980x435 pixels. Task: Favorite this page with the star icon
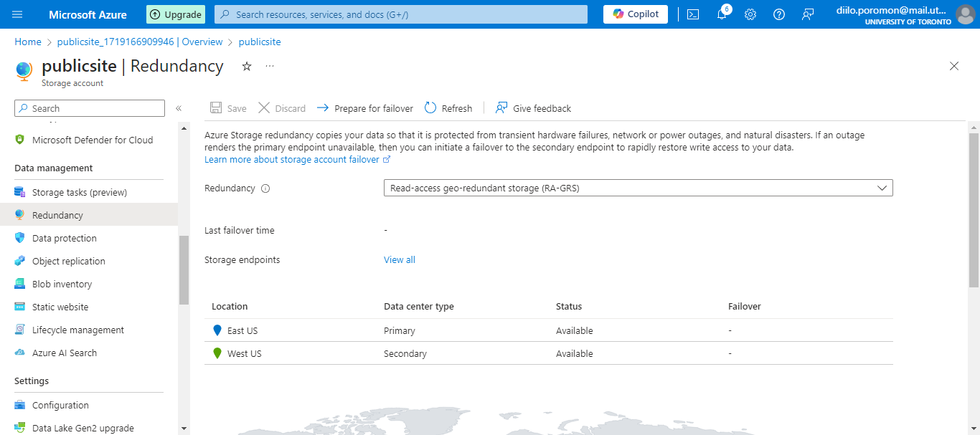[x=247, y=66]
